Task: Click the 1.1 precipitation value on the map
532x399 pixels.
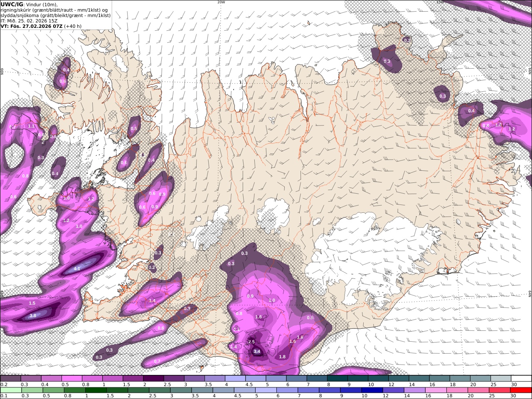Action: [x=31, y=126]
